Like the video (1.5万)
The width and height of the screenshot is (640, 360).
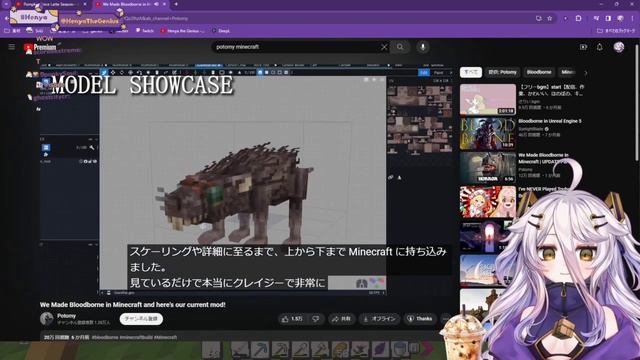(293, 319)
